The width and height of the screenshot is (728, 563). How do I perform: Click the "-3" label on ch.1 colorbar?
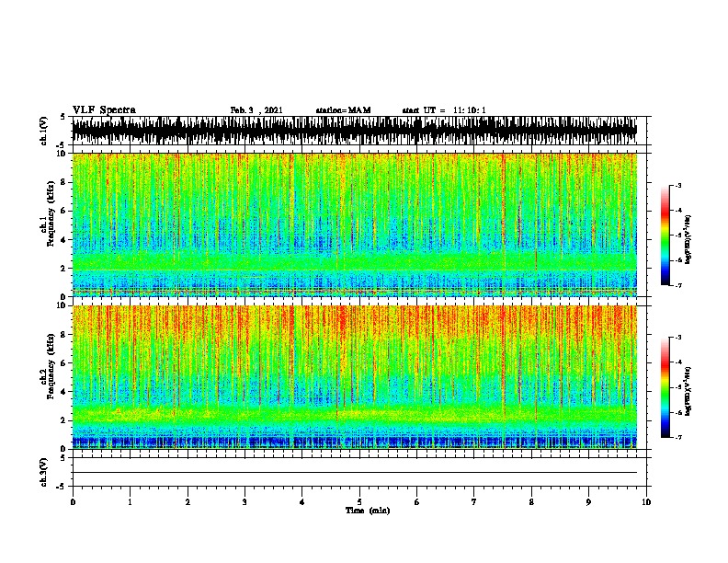click(678, 186)
